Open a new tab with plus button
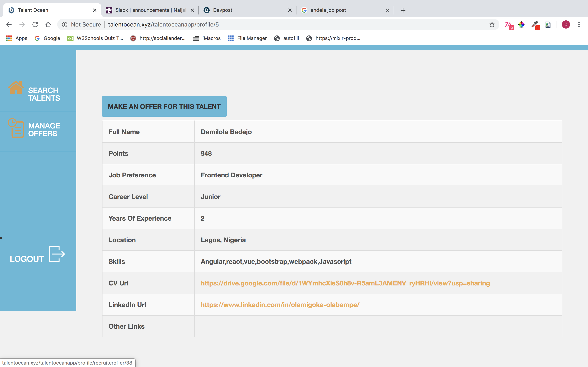The height and width of the screenshot is (367, 588). tap(403, 10)
